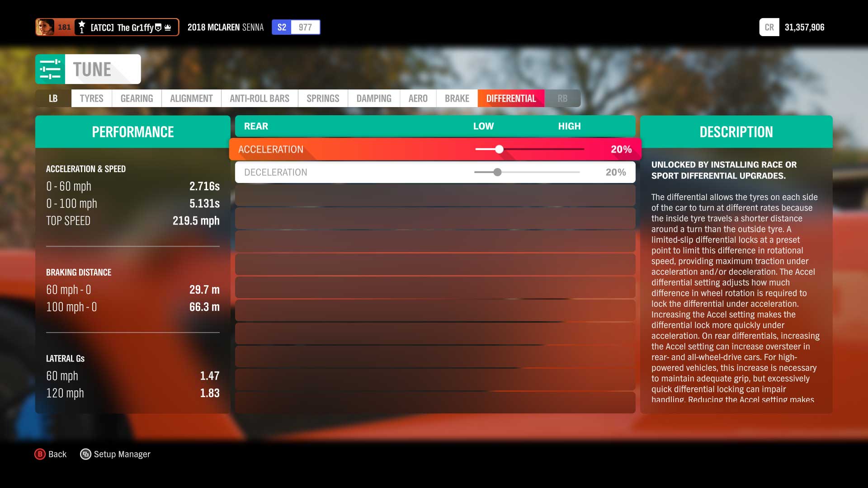This screenshot has height=488, width=868.
Task: Click the Tune sliders icon
Action: coord(50,69)
